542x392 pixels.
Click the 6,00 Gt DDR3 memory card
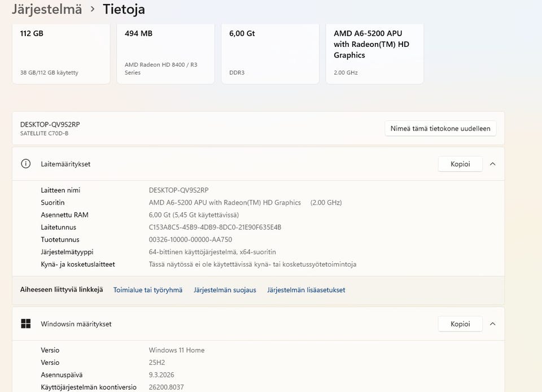[270, 53]
